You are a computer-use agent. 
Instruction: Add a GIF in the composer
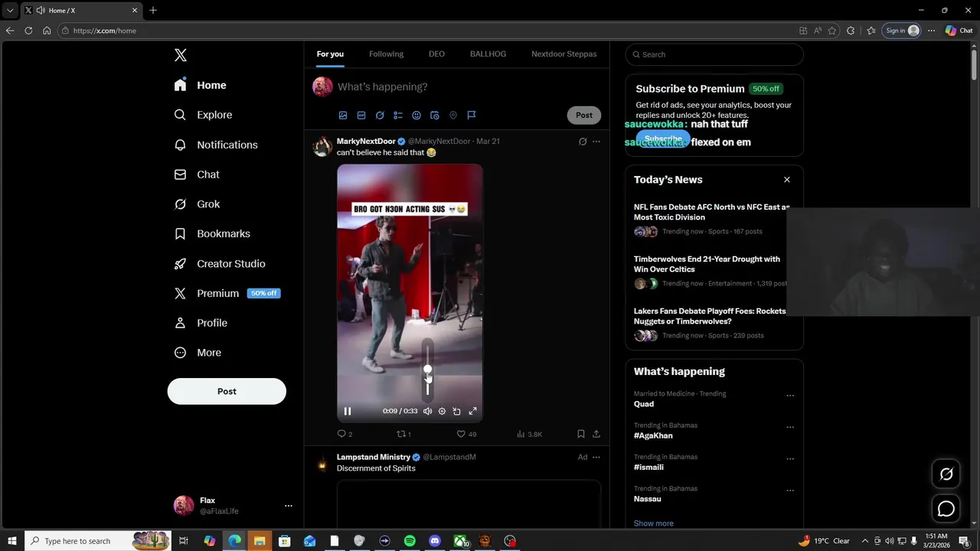[361, 115]
